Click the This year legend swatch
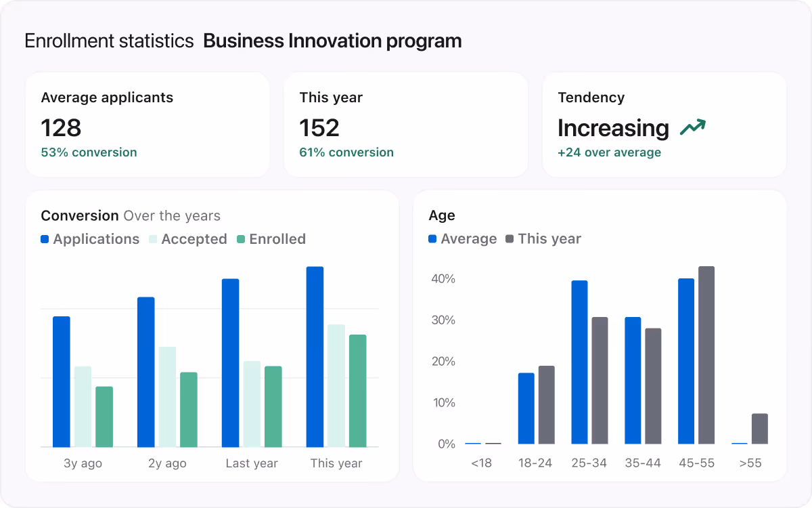 click(x=510, y=239)
